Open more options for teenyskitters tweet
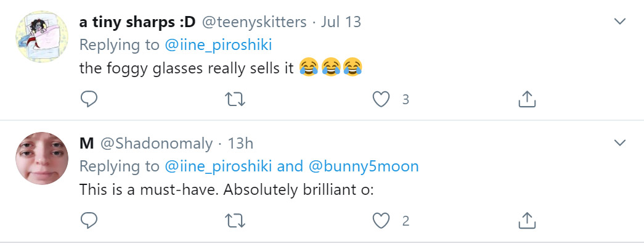 pos(619,22)
